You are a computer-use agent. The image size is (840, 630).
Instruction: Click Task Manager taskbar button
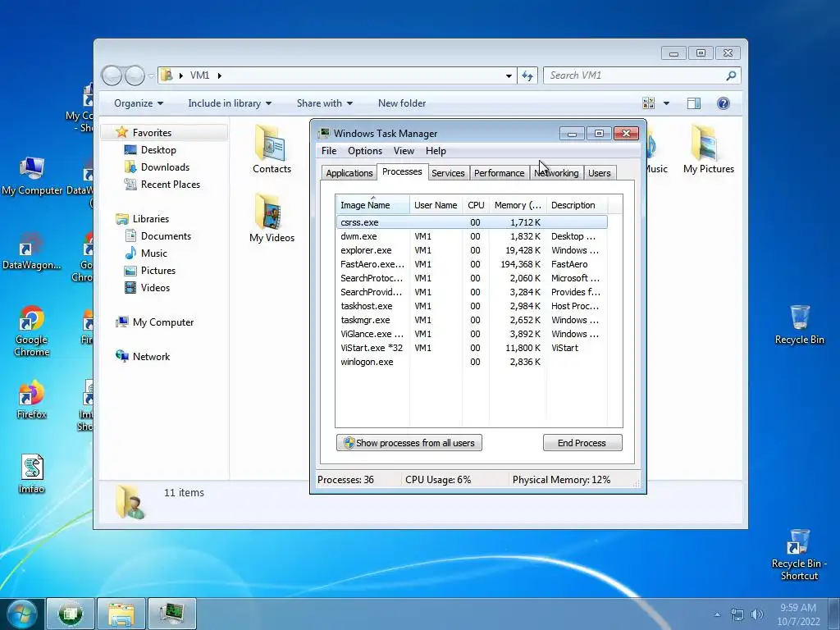point(172,614)
